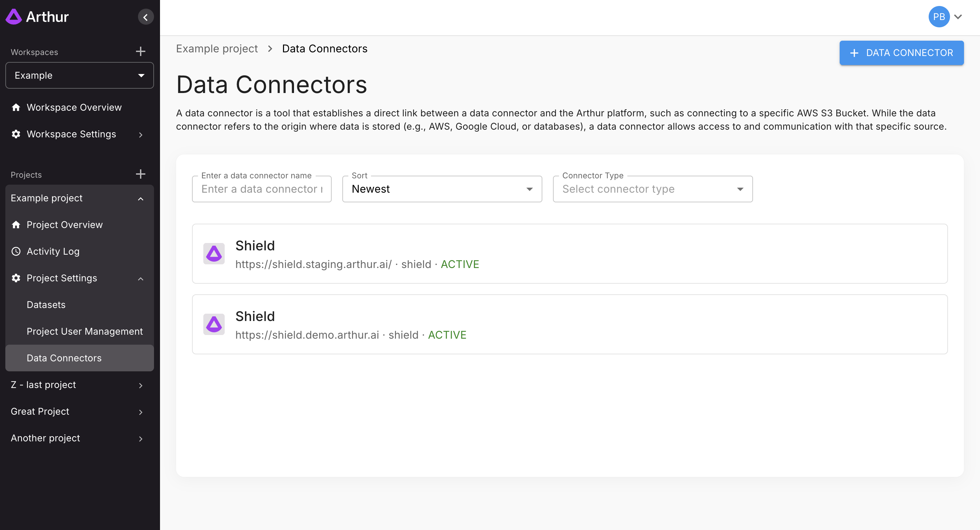Add a new project with plus icon
Screen dimensions: 980x530
pos(141,174)
